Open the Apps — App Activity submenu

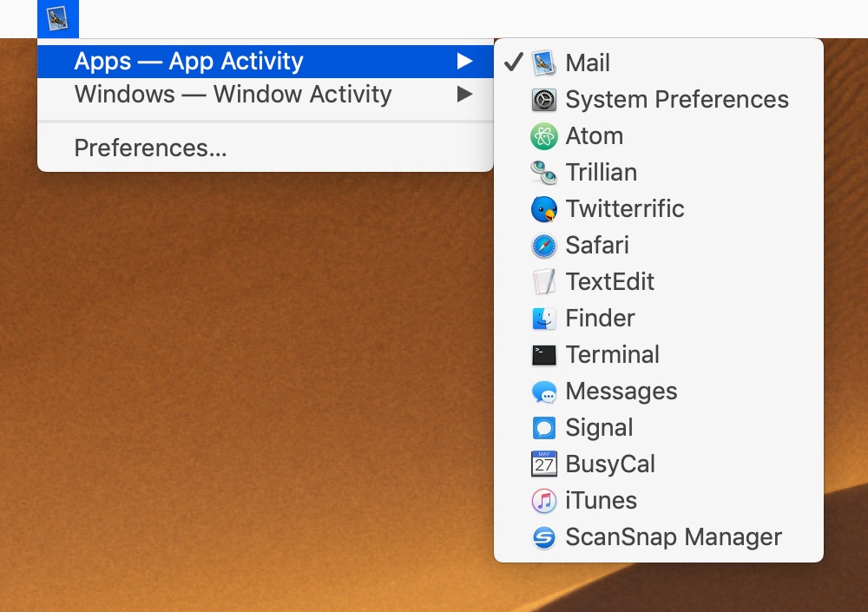click(x=265, y=62)
